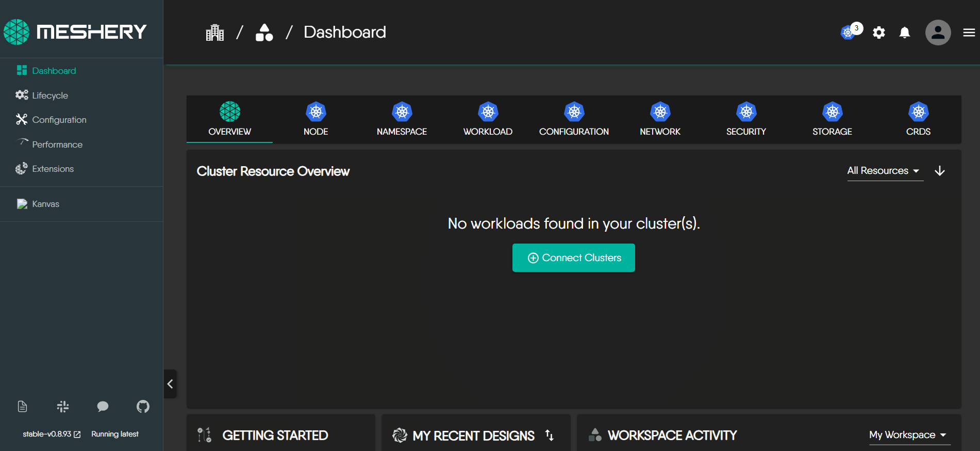Switch to the Storage tab
The image size is (980, 451).
click(833, 119)
